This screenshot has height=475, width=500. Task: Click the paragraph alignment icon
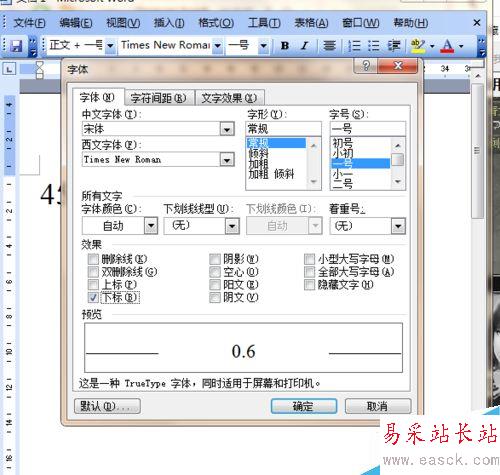click(x=330, y=45)
